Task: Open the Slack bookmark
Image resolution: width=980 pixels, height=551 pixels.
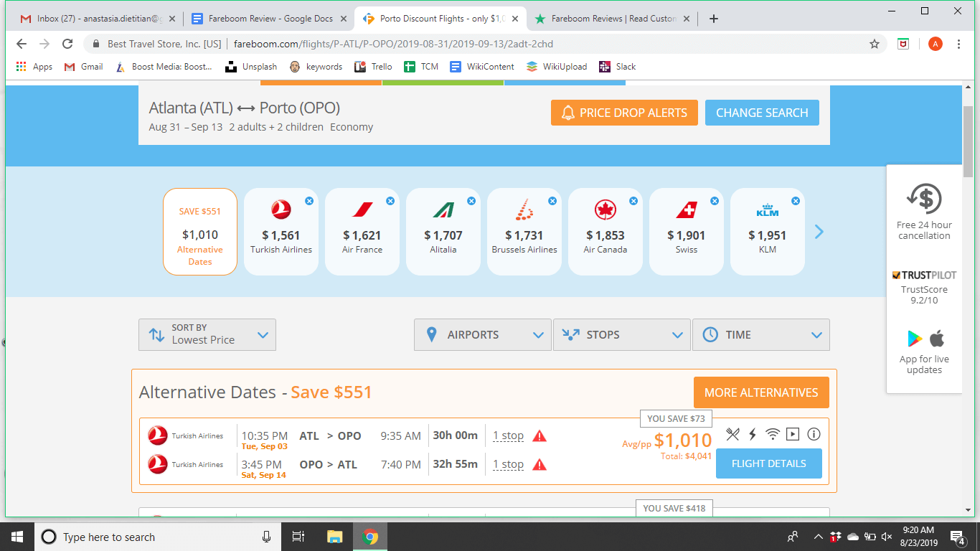Action: pos(618,67)
